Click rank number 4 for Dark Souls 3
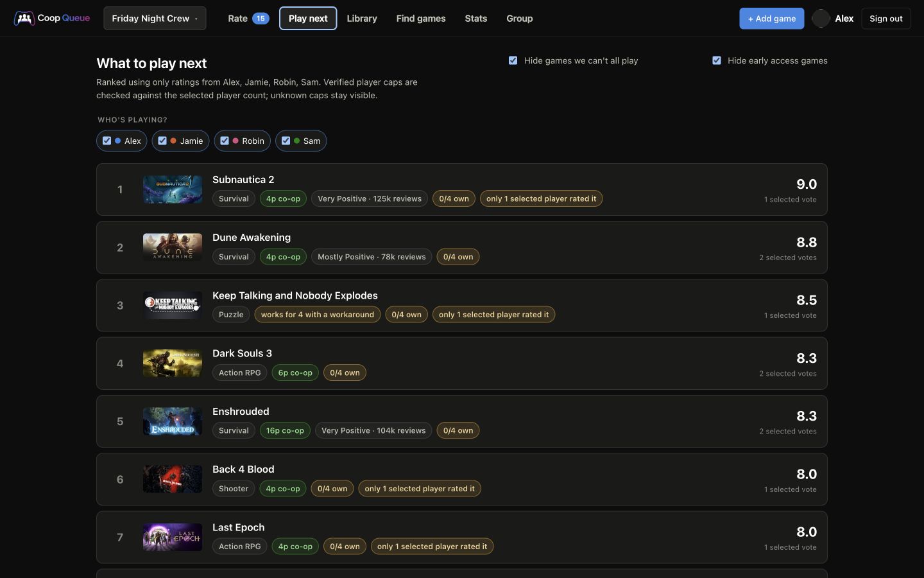Image resolution: width=924 pixels, height=578 pixels. coord(120,363)
